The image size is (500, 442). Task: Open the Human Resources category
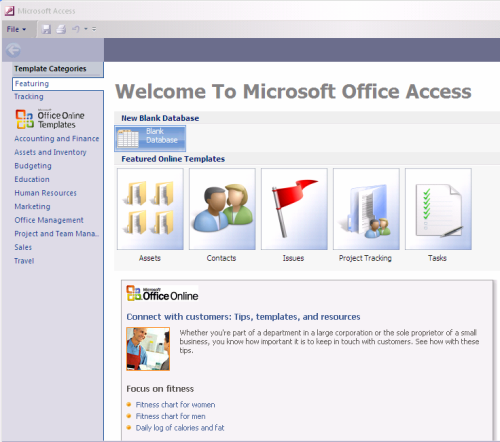[x=45, y=193]
